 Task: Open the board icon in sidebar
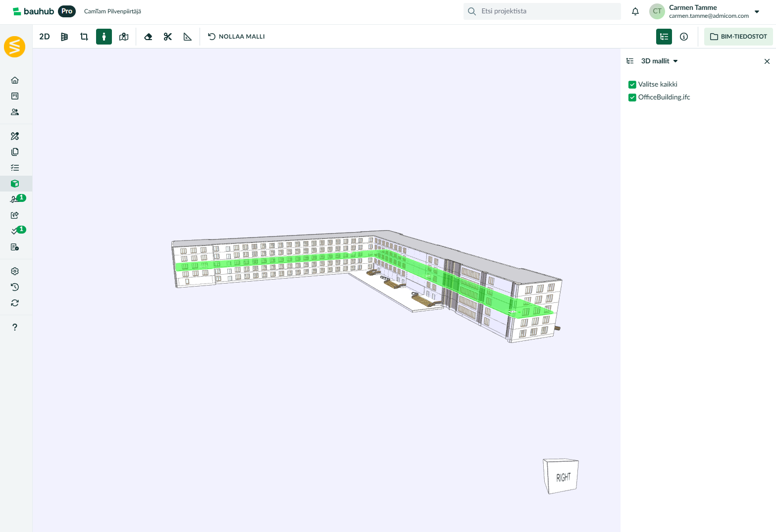15,96
